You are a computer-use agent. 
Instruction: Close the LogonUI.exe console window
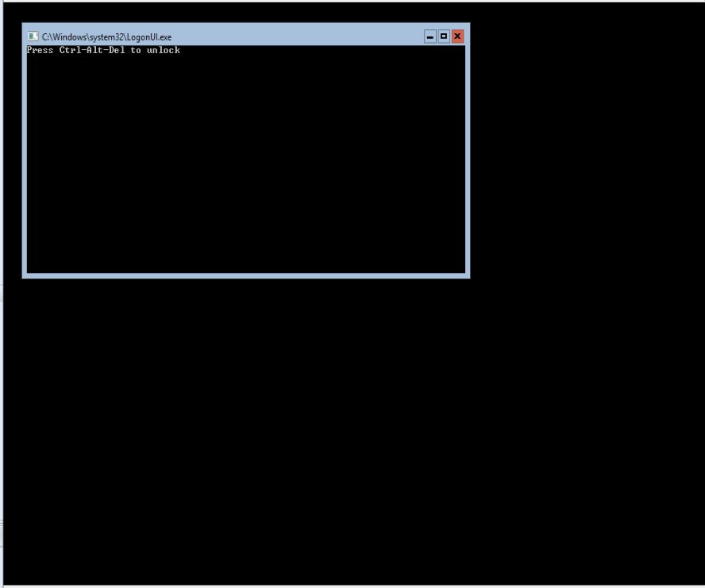click(458, 37)
